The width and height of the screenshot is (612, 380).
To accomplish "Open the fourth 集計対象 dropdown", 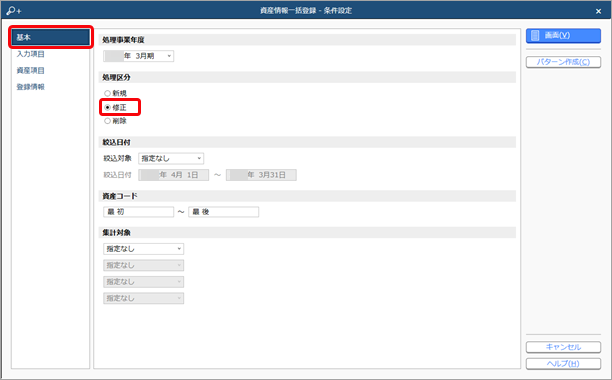I will (144, 298).
